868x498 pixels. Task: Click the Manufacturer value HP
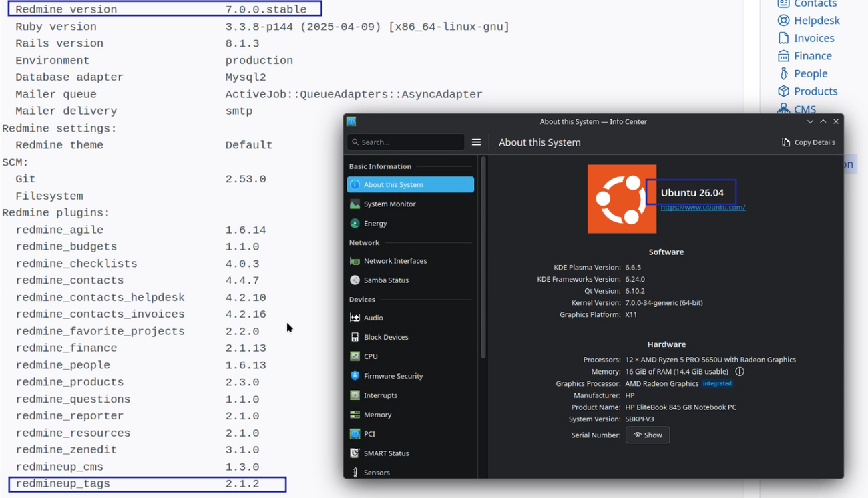click(x=630, y=395)
